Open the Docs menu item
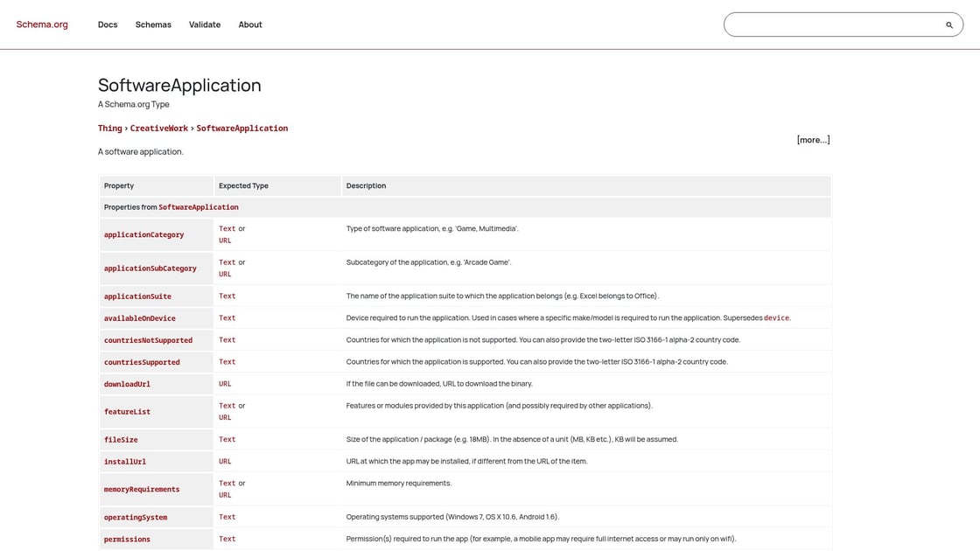This screenshot has height=551, width=980. point(106,24)
